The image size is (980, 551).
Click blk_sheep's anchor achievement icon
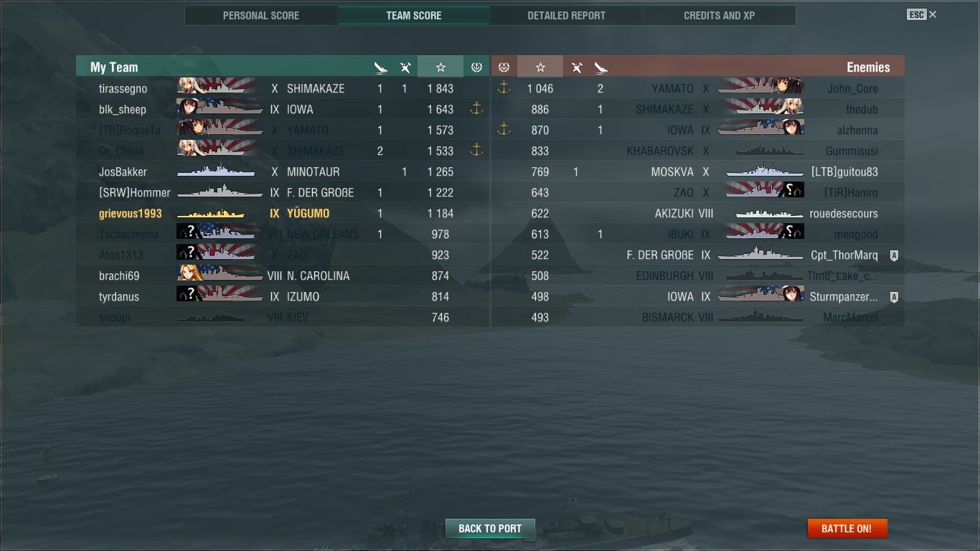[476, 109]
